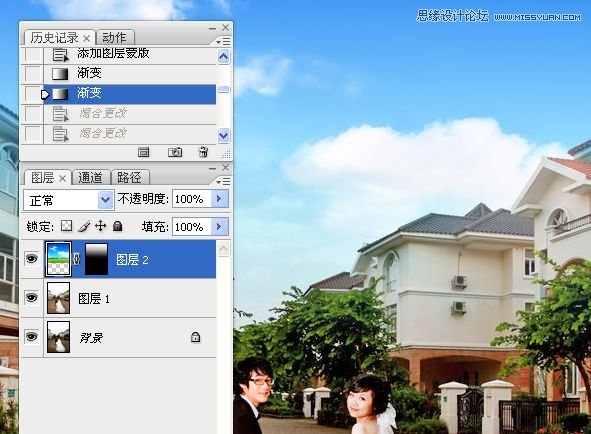Click icon of first 混合更改 state

pos(60,114)
